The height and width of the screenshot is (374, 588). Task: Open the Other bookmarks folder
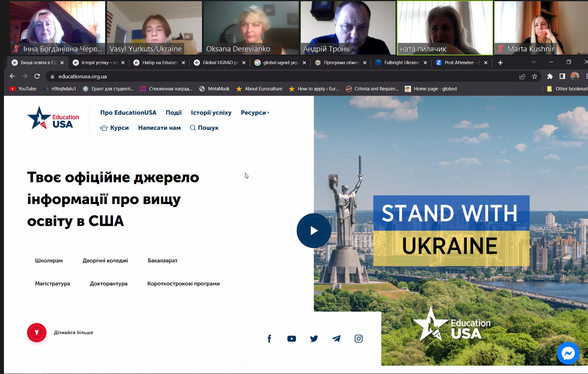coord(567,89)
